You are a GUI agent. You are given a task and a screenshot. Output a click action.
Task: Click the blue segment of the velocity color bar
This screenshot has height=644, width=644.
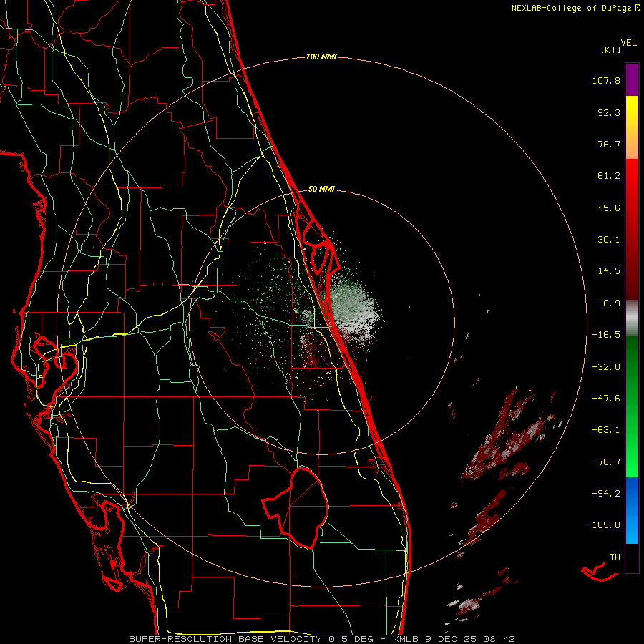tap(632, 510)
